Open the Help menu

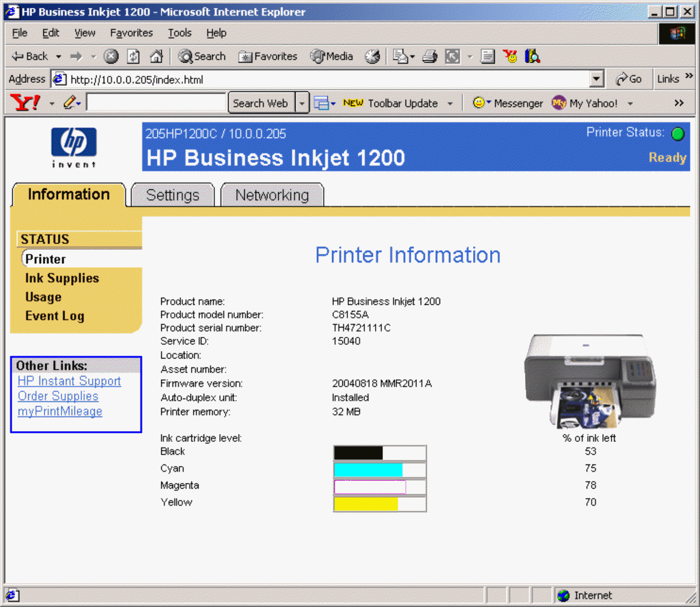216,33
